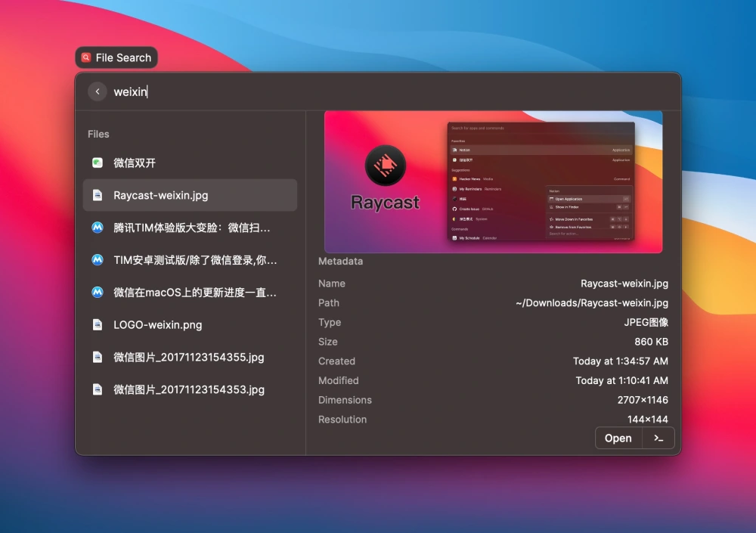Image resolution: width=756 pixels, height=533 pixels.
Task: Click the Type value JPEG图像
Action: pyautogui.click(x=646, y=322)
